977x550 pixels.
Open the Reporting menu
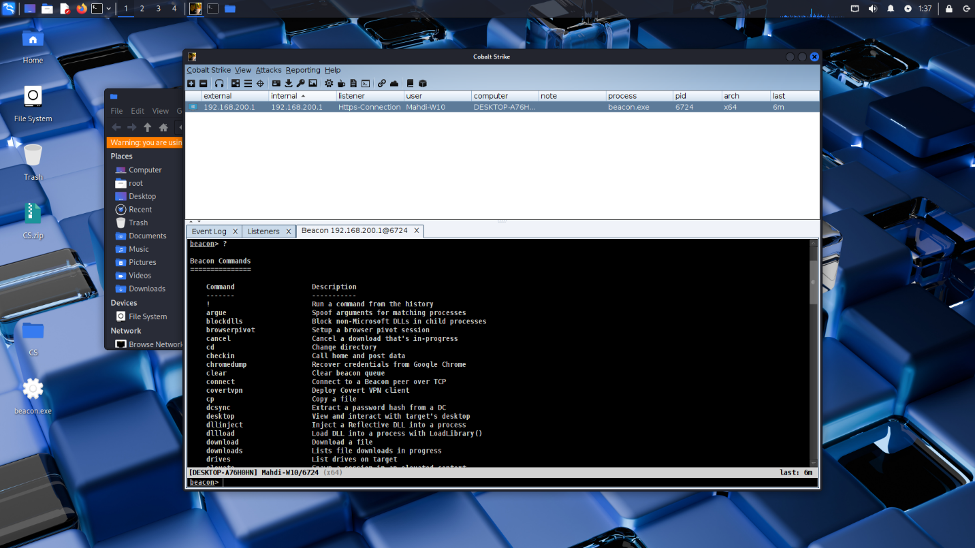click(x=303, y=70)
